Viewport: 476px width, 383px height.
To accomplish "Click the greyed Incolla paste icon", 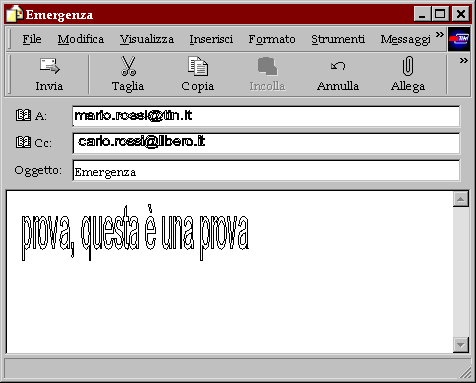I will click(x=267, y=75).
